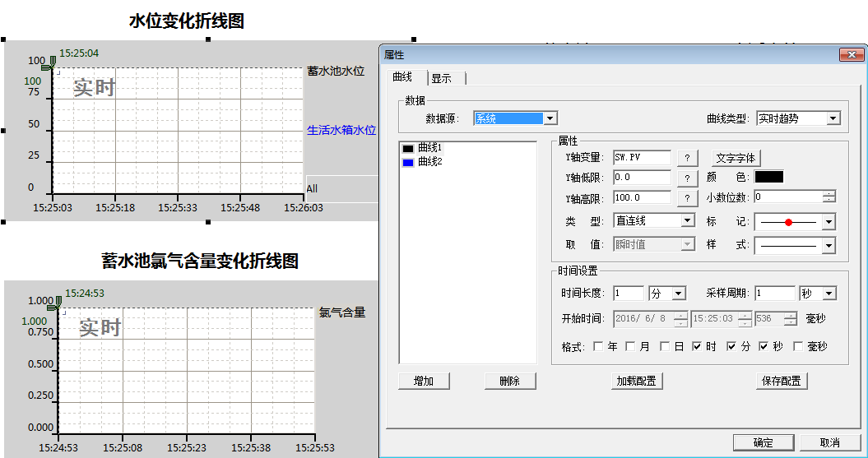The width and height of the screenshot is (868, 458).
Task: Enable the 年 format checkbox
Action: click(598, 347)
